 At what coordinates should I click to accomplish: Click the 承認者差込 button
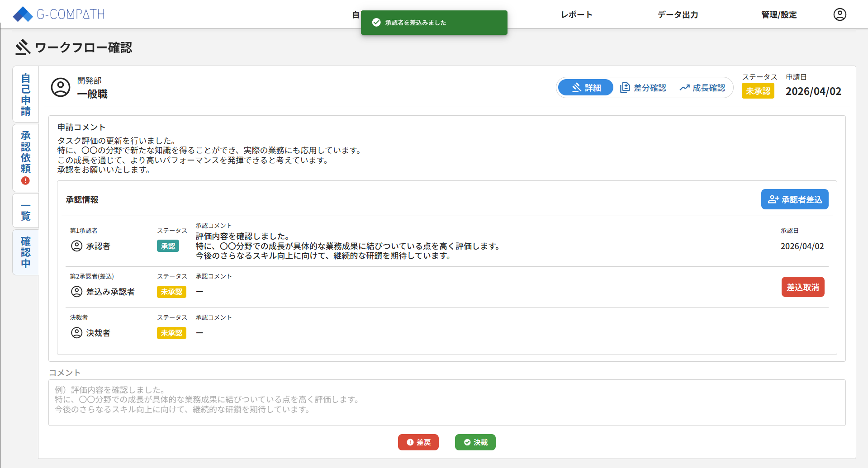795,199
